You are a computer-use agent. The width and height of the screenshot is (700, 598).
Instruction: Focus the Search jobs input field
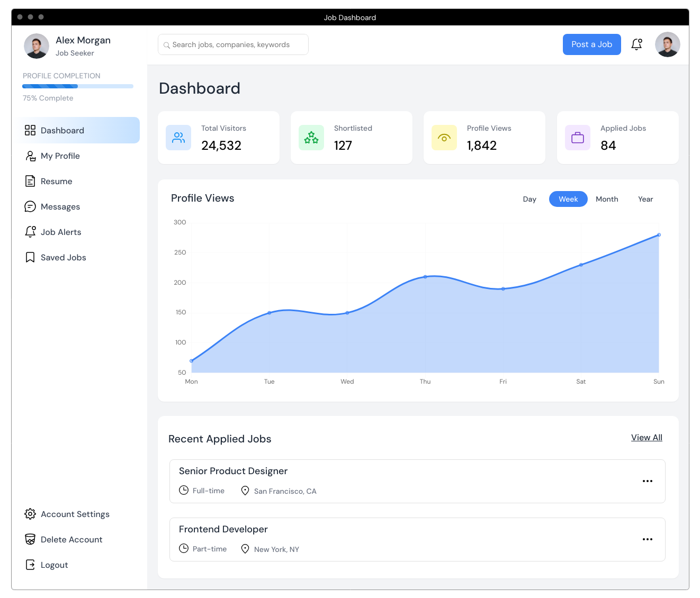(x=233, y=44)
